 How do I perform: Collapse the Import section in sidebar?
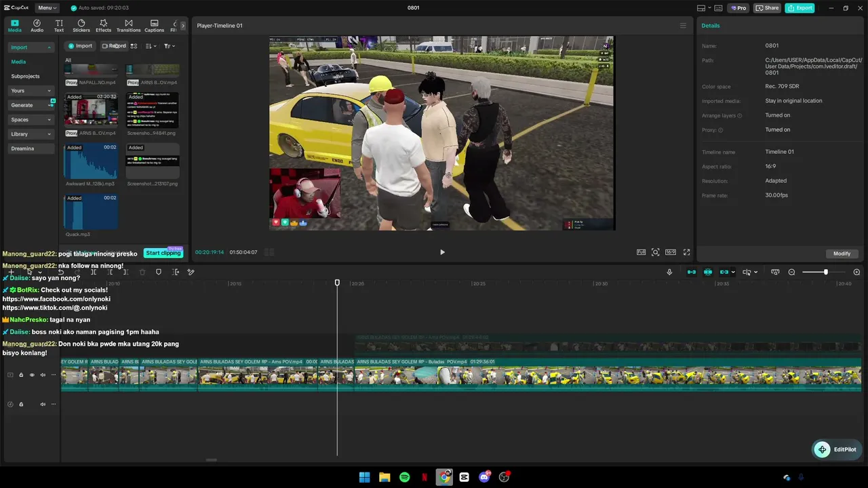tap(31, 47)
